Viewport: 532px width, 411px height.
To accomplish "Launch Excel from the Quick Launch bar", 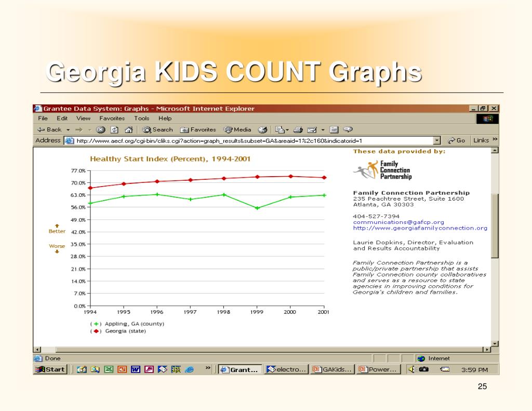I will coord(108,369).
